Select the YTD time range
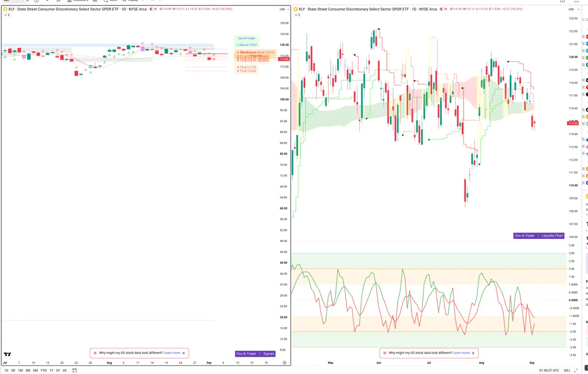This screenshot has height=374, width=588. (x=44, y=371)
